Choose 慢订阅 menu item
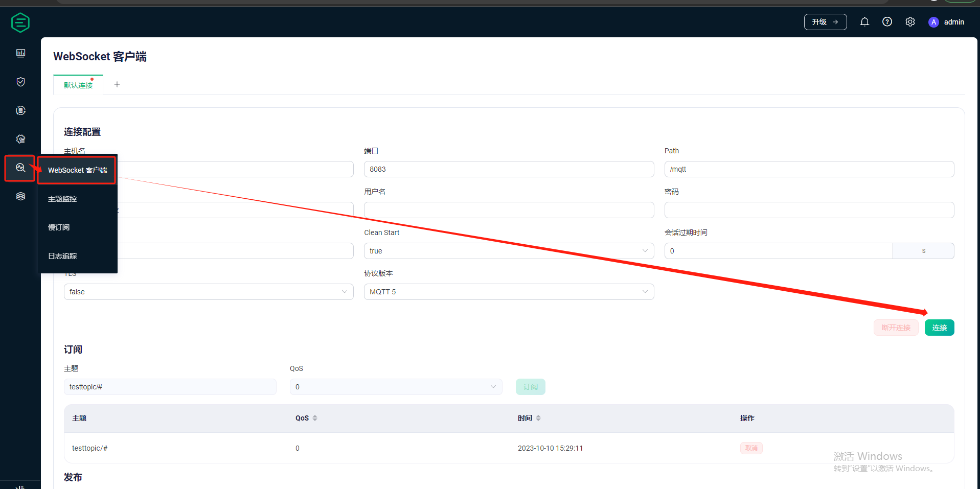Image resolution: width=980 pixels, height=489 pixels. 78,227
